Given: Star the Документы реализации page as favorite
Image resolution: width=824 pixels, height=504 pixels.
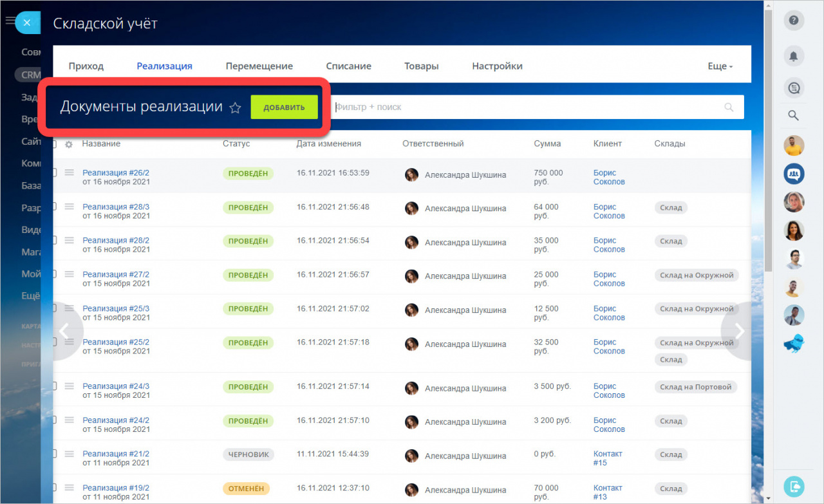Looking at the screenshot, I should 236,108.
